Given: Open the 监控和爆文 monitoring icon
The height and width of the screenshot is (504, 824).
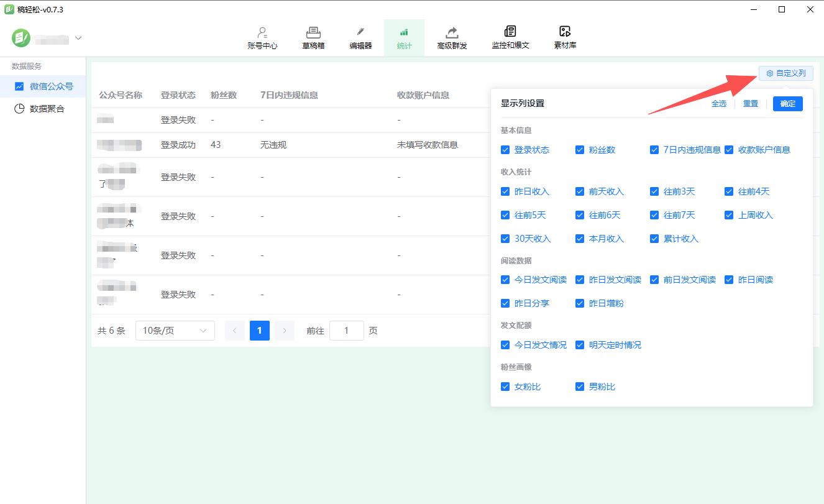Looking at the screenshot, I should (510, 32).
